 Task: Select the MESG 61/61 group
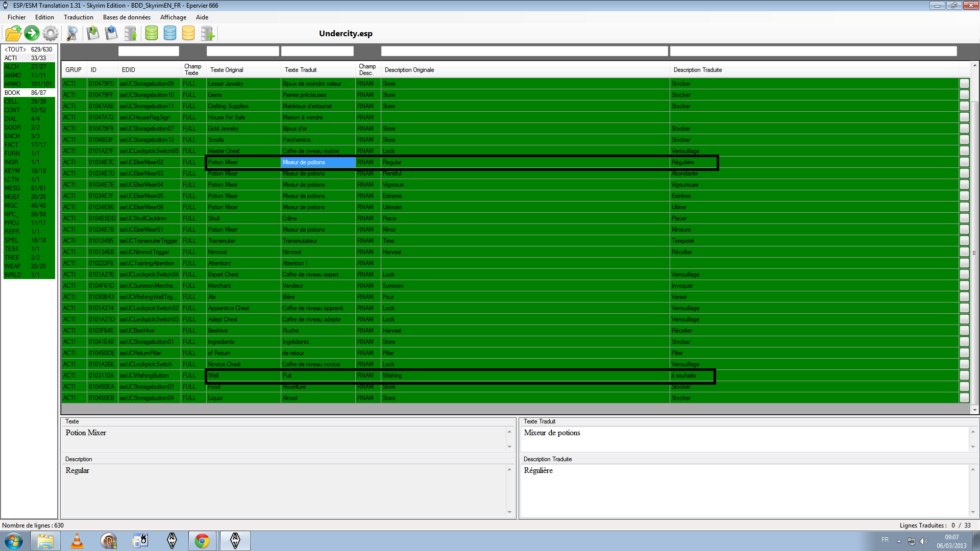[x=29, y=188]
